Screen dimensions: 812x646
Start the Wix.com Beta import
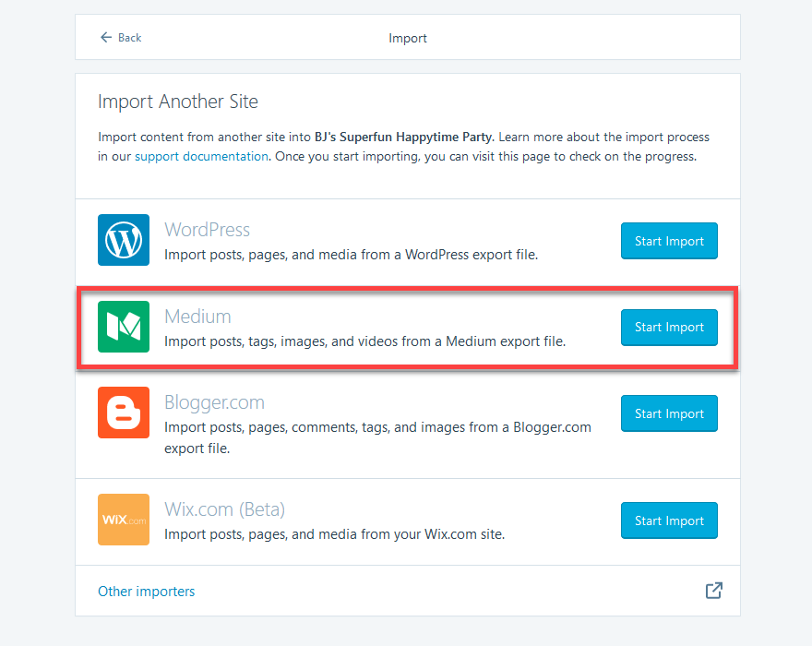668,520
